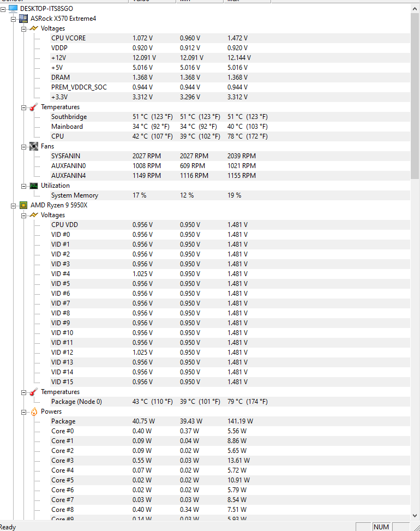Select the DESKTOP-ITS8SGO computer icon
The height and width of the screenshot is (531, 420).
(x=13, y=9)
